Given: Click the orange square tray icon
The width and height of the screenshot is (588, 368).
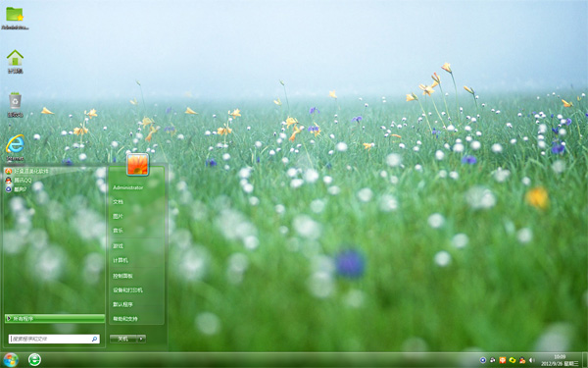Looking at the screenshot, I should tap(503, 360).
